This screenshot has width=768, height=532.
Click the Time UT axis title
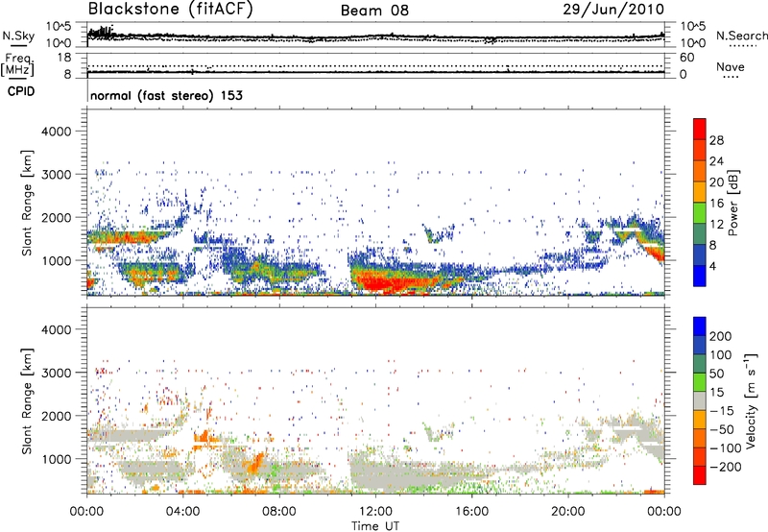point(375,525)
